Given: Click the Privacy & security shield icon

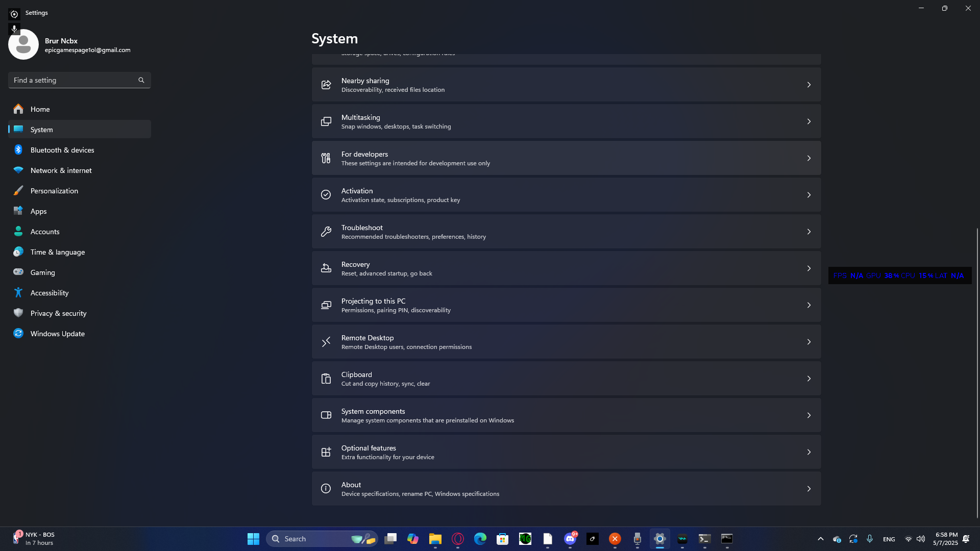Looking at the screenshot, I should click(18, 313).
